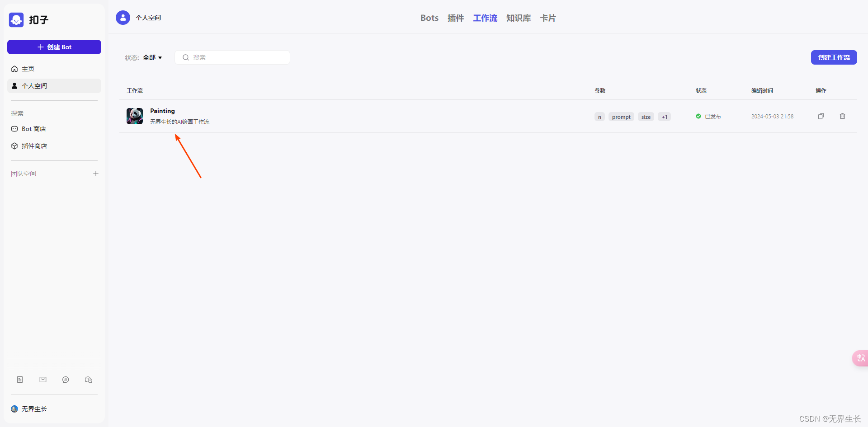868x427 pixels.
Task: Click the WeChat icon in sidebar footer
Action: (x=89, y=380)
